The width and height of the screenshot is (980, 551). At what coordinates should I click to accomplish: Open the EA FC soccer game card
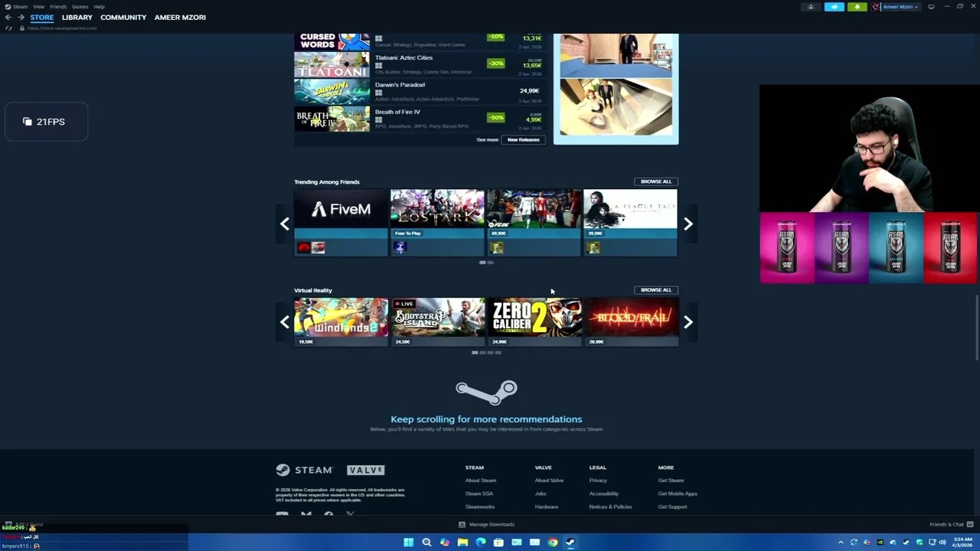point(534,222)
